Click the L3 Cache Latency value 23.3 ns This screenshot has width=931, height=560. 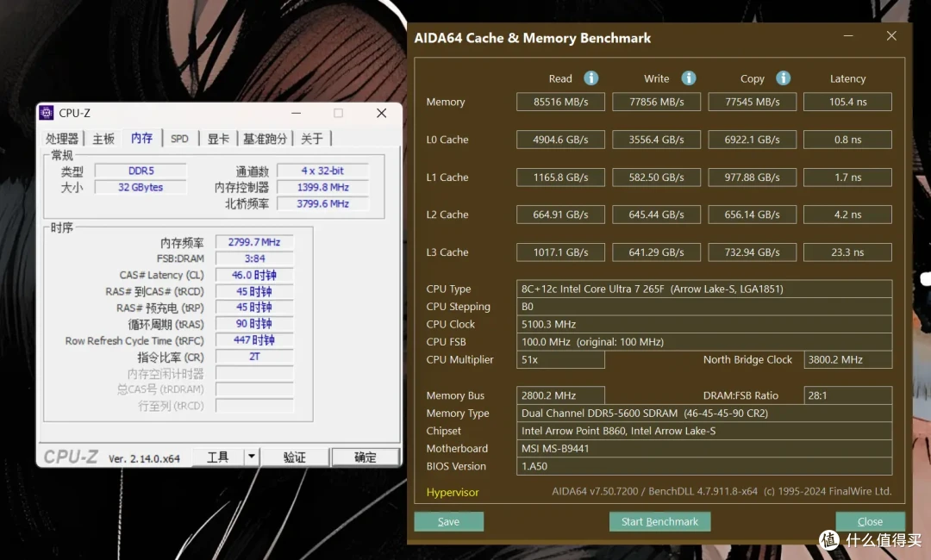(848, 252)
